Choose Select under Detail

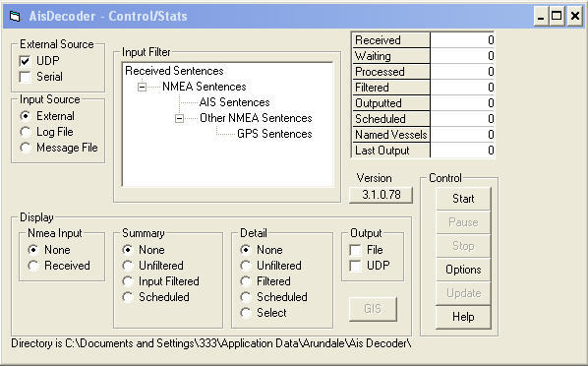pyautogui.click(x=246, y=313)
